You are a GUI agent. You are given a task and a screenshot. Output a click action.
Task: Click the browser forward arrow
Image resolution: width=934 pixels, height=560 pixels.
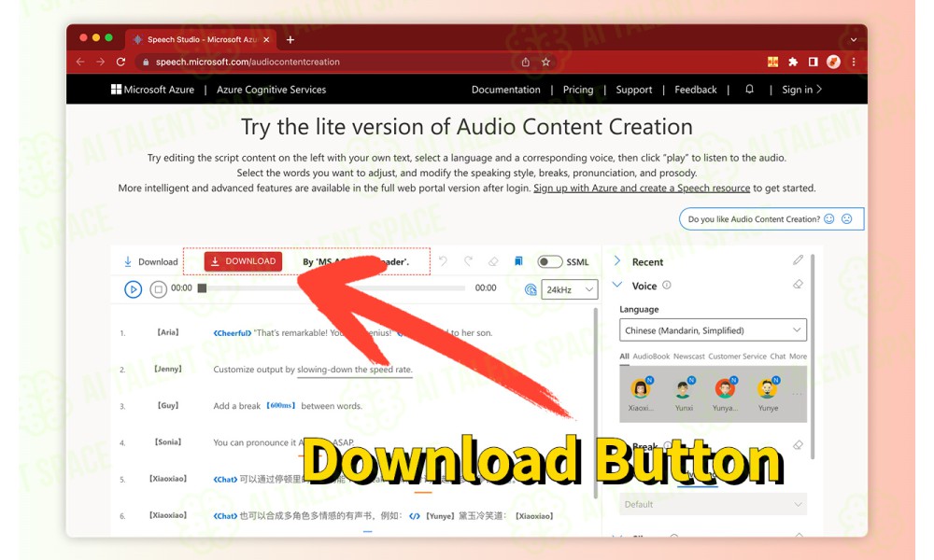pyautogui.click(x=101, y=62)
